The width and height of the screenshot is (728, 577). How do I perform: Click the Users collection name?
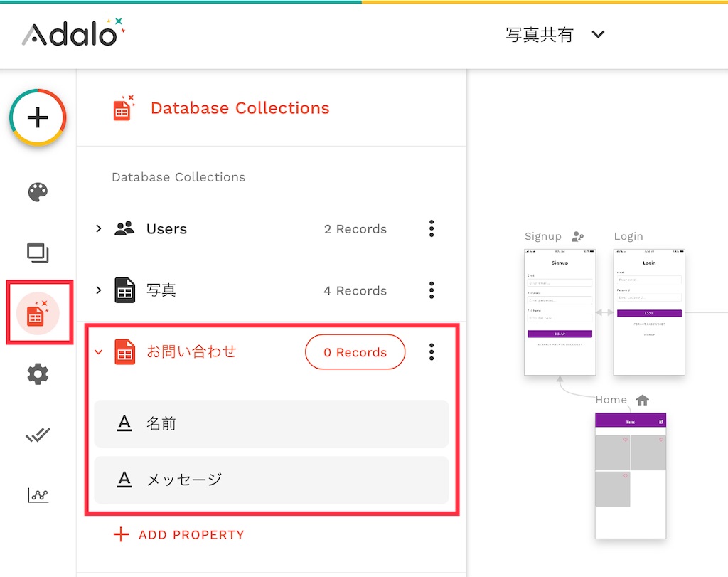[x=166, y=229]
